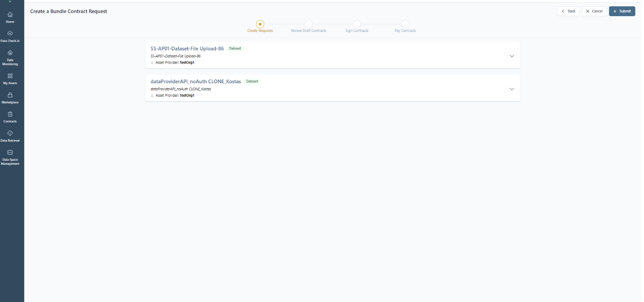Expand the dataProviderAPI_noAuth CLONE_Kostas card
644x302 pixels.
(512, 89)
